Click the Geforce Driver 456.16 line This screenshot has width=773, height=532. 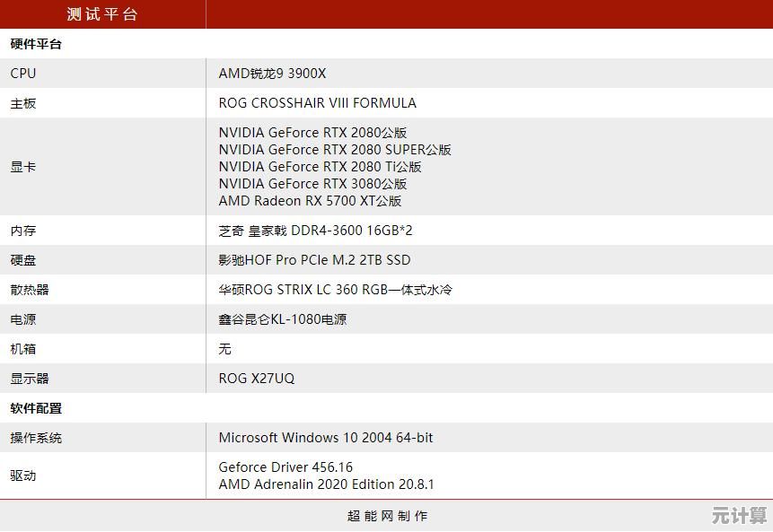[285, 467]
